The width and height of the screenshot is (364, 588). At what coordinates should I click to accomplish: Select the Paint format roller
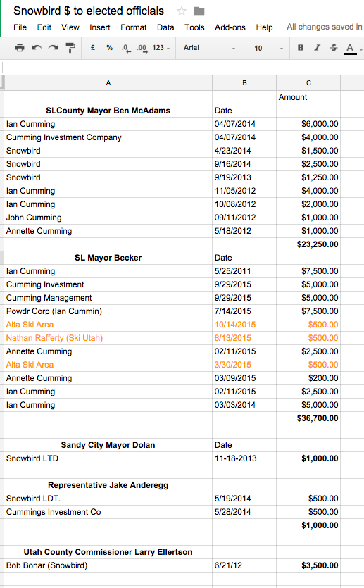pos(70,48)
